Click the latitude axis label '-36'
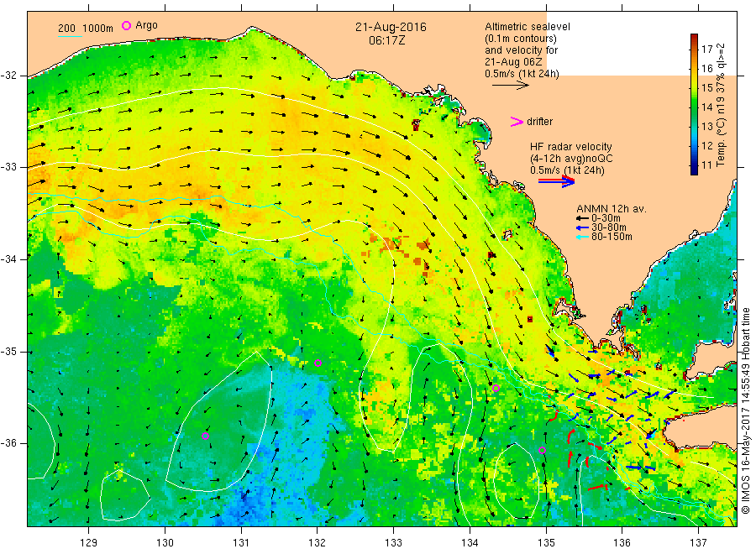This screenshot has width=756, height=554. (8, 443)
